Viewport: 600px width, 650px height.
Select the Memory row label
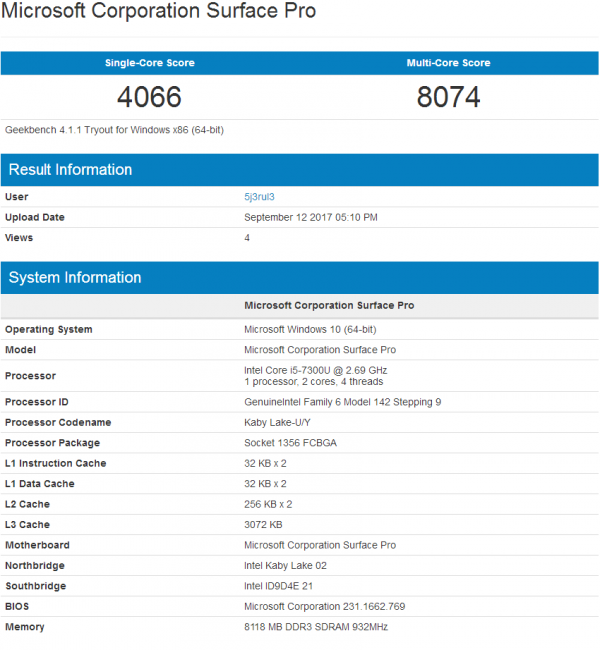(24, 627)
